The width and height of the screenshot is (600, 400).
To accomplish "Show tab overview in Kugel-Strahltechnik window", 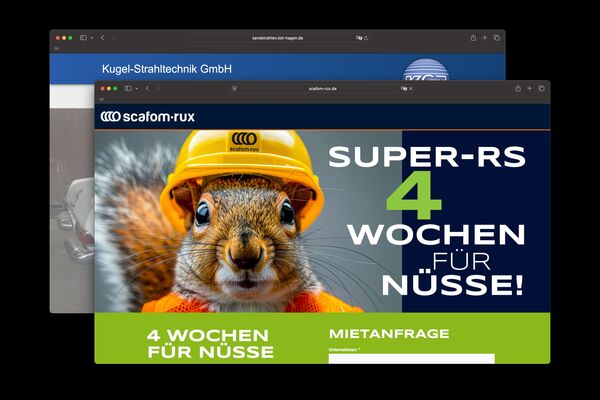I will click(496, 38).
